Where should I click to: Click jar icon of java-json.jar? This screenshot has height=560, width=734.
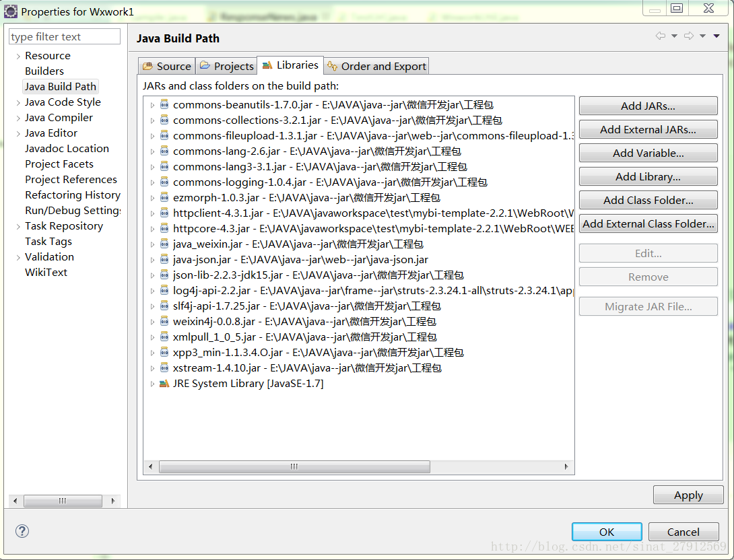[164, 258]
